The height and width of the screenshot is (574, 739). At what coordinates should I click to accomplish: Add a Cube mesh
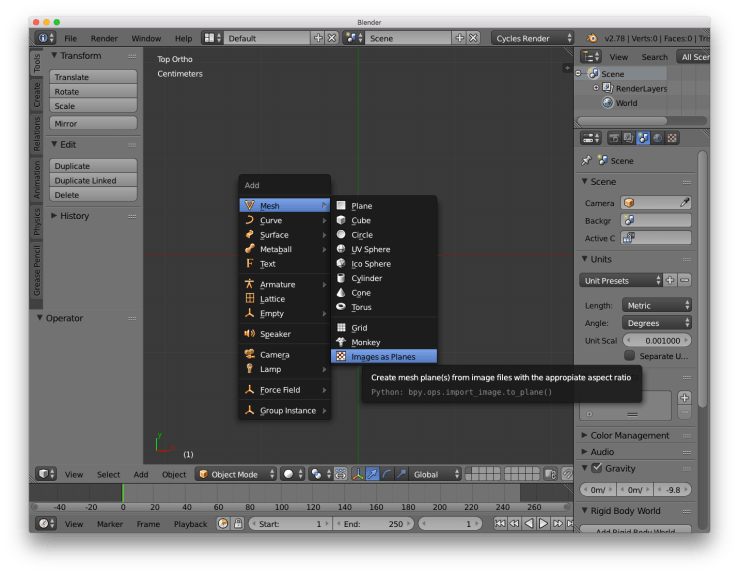[384, 220]
